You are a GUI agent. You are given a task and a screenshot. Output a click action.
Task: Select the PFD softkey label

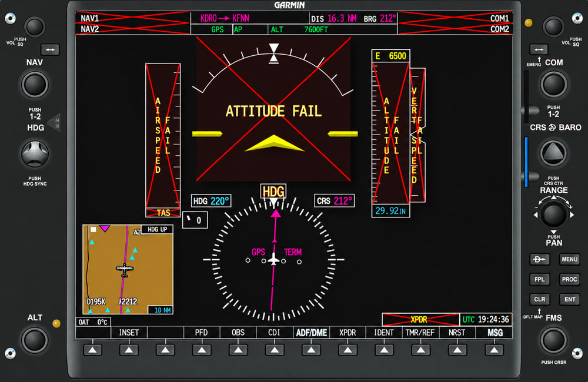pos(201,333)
